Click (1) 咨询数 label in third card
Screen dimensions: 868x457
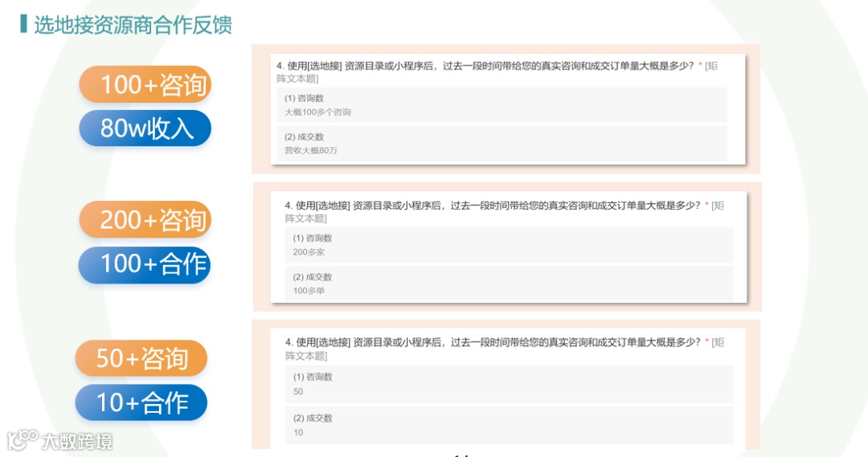click(x=313, y=377)
